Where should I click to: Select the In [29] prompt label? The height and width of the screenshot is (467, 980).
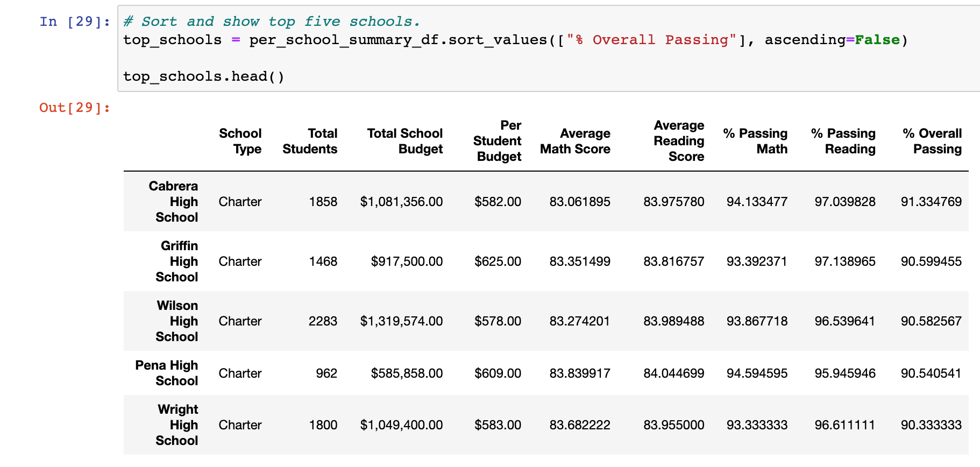(75, 22)
